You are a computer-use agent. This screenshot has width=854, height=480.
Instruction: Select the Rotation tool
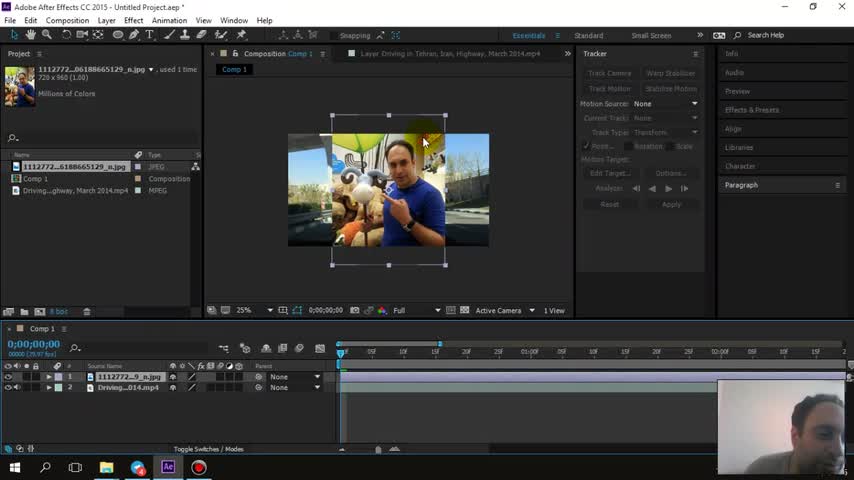(66, 35)
